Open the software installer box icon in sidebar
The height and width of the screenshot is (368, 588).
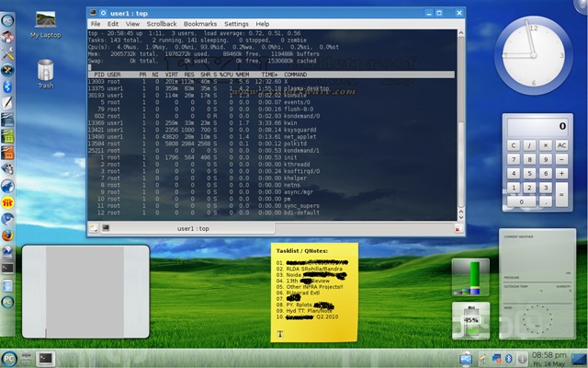[7, 37]
